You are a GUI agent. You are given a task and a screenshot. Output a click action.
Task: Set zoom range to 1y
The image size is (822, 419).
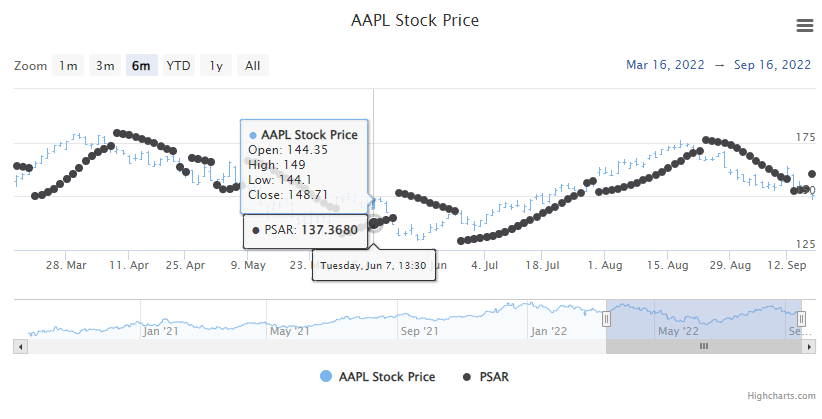215,66
